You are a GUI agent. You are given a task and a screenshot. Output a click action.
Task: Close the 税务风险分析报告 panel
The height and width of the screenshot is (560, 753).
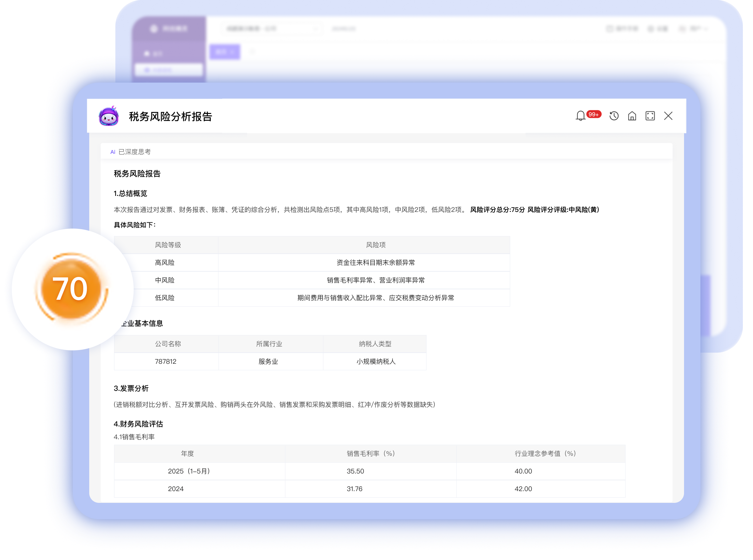668,116
